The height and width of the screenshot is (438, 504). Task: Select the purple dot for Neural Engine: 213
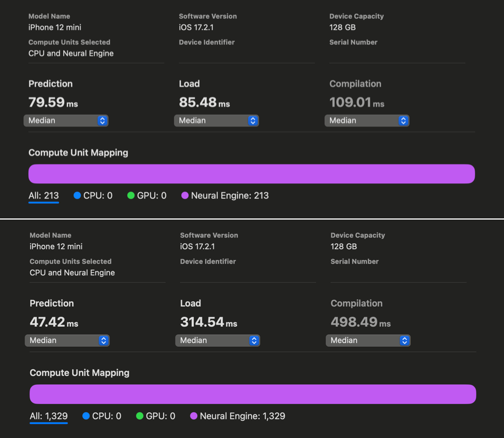(185, 196)
